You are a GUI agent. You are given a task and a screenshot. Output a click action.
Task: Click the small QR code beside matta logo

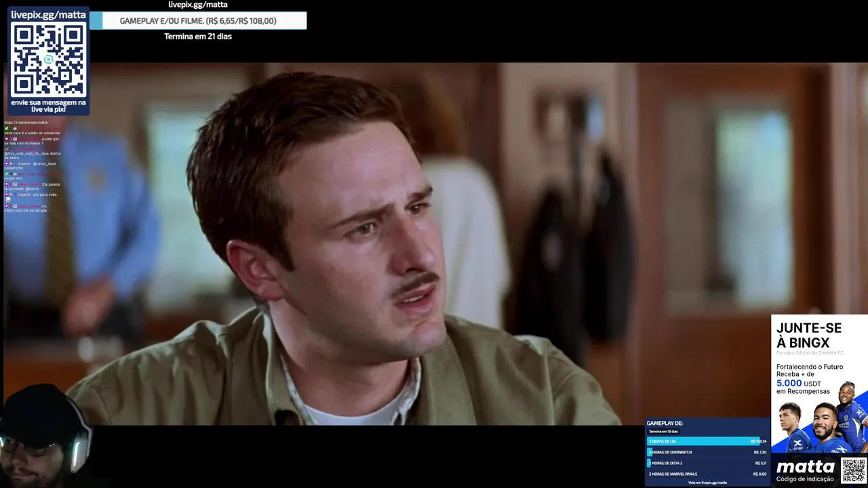pos(853,470)
